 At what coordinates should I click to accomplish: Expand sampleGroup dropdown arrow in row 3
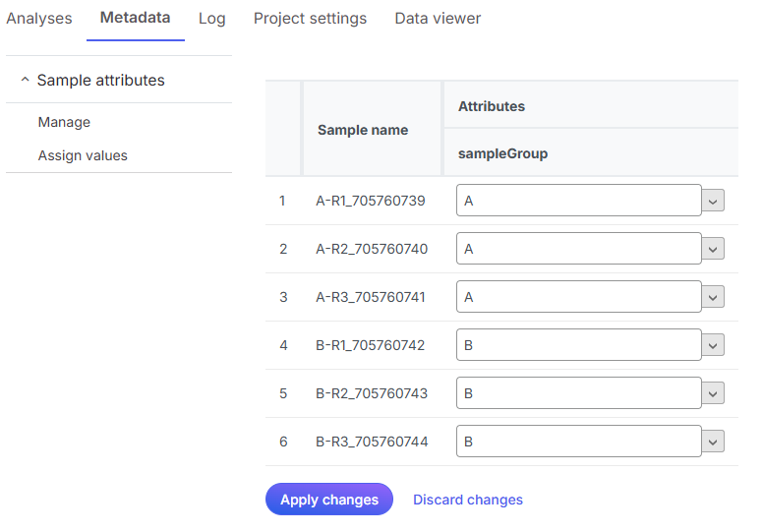click(x=714, y=297)
